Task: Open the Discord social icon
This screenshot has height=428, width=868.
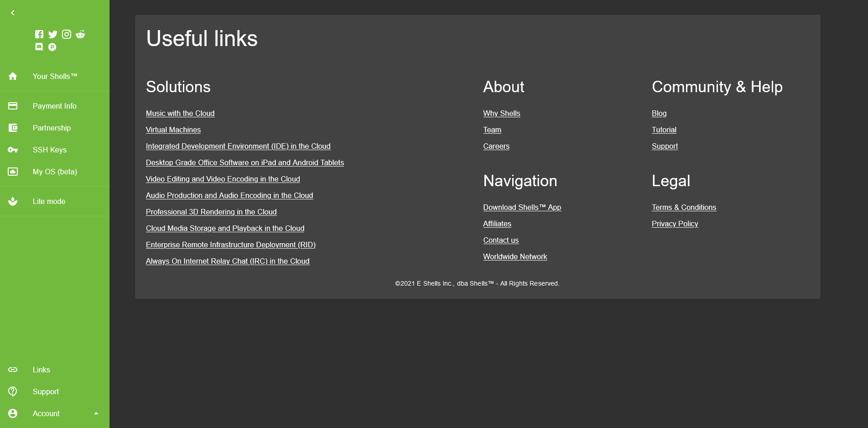Action: click(39, 47)
